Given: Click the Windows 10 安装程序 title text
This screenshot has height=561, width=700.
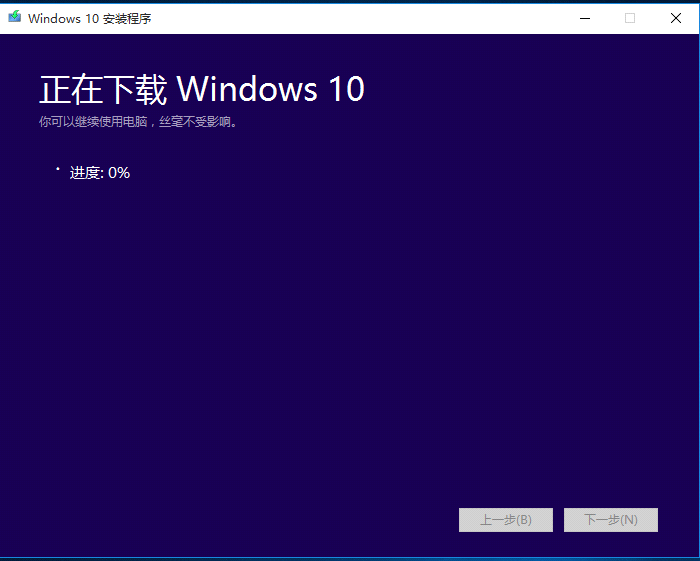Looking at the screenshot, I should pos(90,18).
